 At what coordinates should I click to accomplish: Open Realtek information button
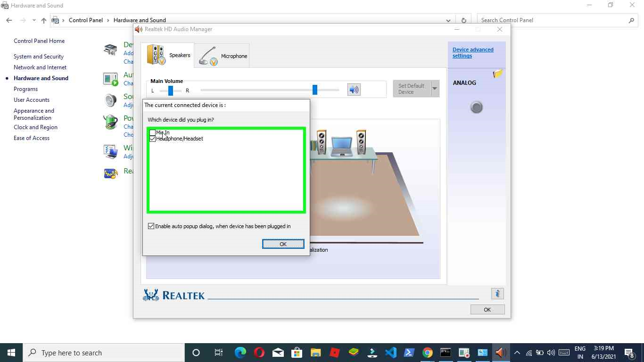(x=497, y=294)
